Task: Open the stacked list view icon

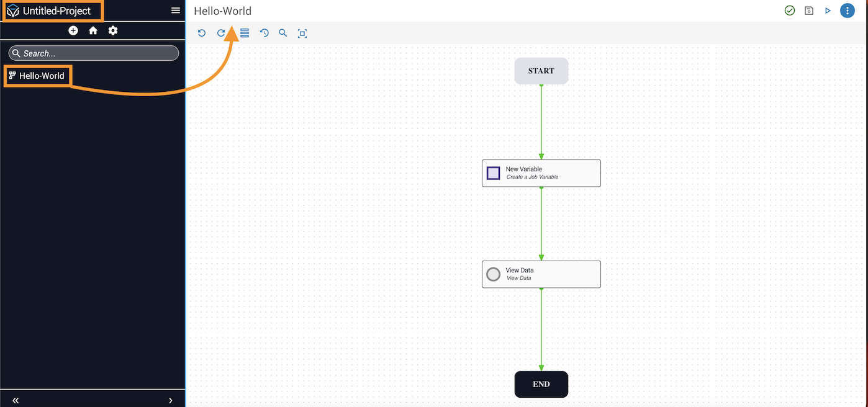Action: (245, 33)
